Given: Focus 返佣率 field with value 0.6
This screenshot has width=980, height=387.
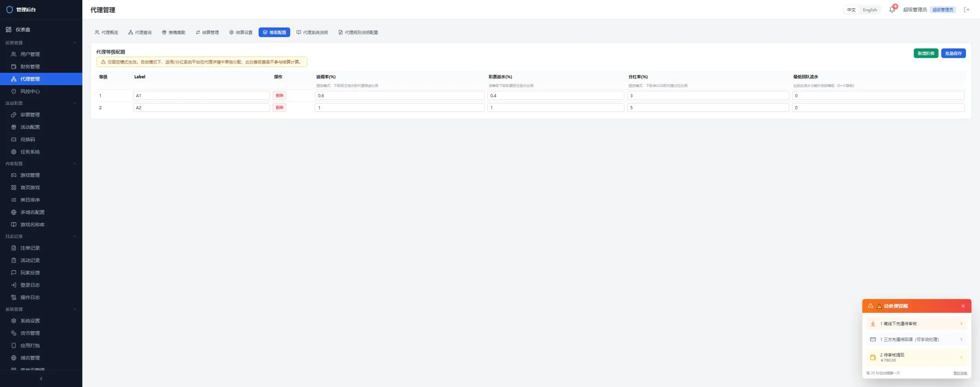Looking at the screenshot, I should pyautogui.click(x=400, y=95).
